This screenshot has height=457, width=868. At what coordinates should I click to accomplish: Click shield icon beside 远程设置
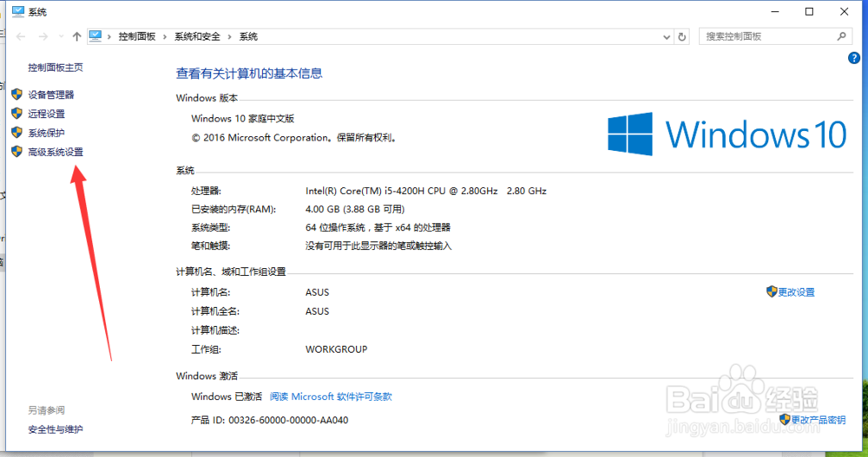tap(16, 114)
